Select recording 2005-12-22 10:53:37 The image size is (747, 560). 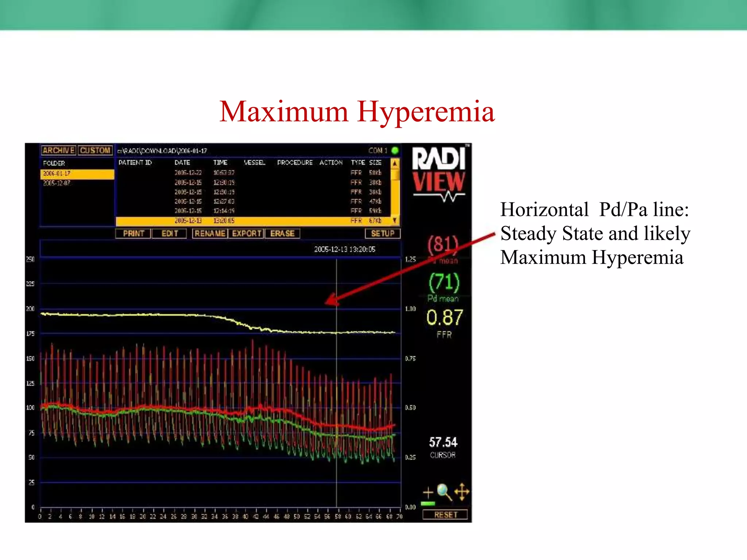coord(253,172)
